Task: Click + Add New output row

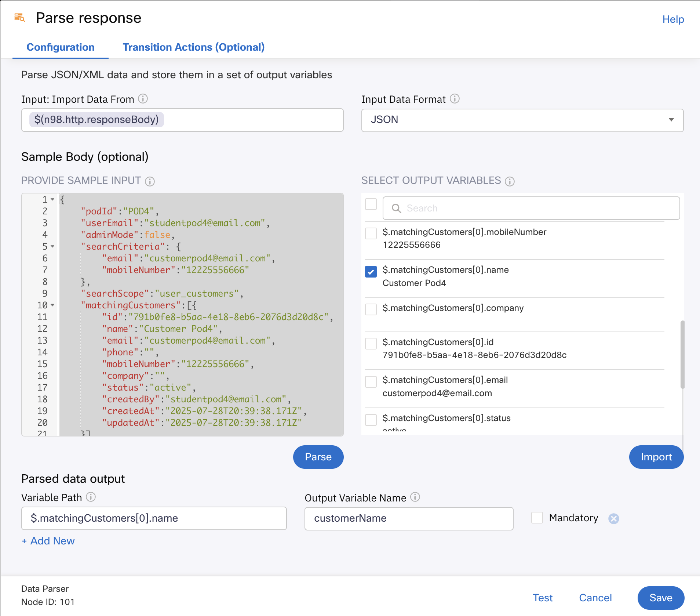Action: point(48,541)
